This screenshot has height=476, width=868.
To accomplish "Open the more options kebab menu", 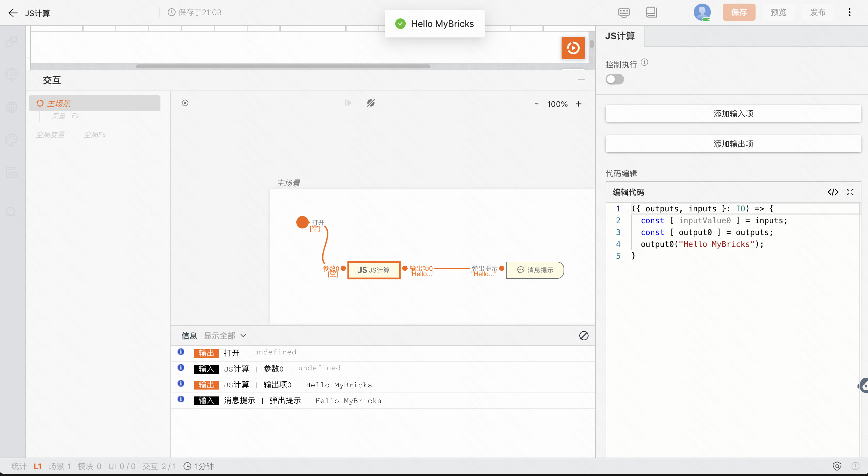I will [x=849, y=12].
